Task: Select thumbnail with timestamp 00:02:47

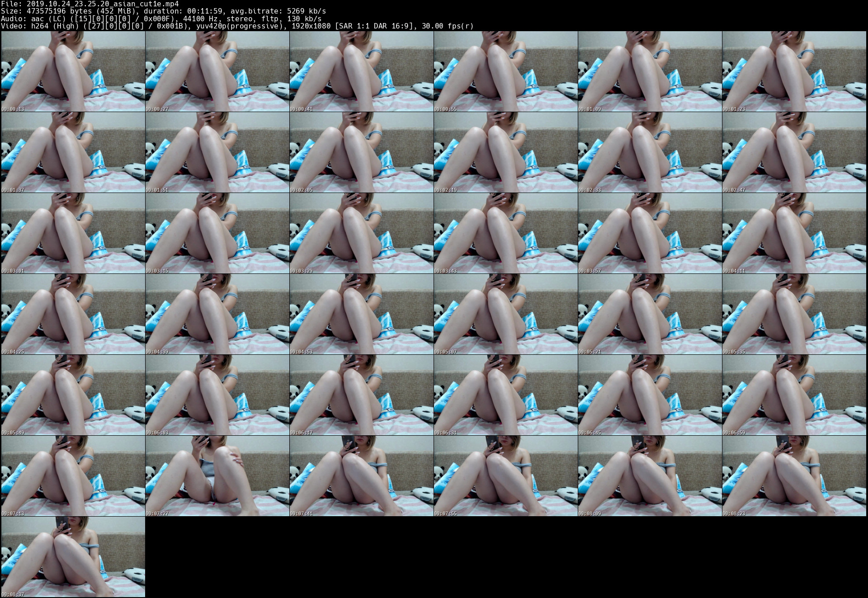Action: 794,152
